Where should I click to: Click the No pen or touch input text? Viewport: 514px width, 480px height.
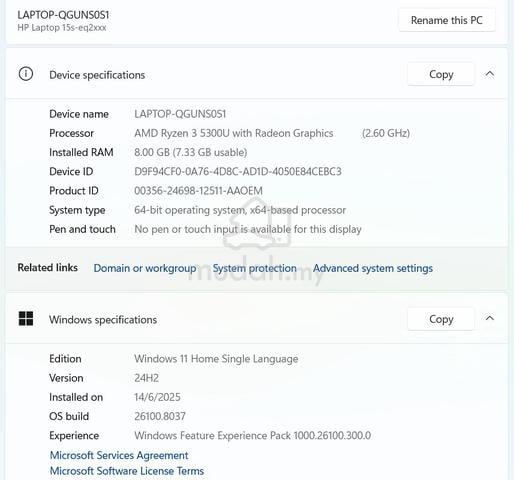[248, 229]
